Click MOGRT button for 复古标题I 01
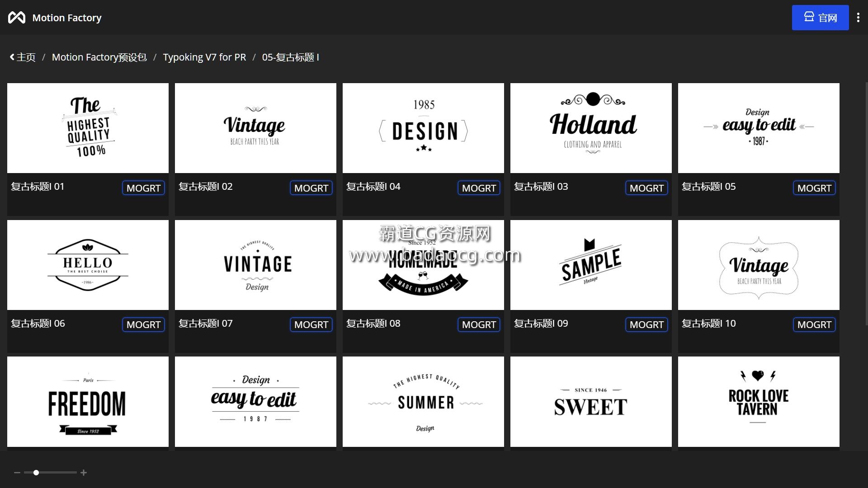The width and height of the screenshot is (868, 488). coord(143,188)
